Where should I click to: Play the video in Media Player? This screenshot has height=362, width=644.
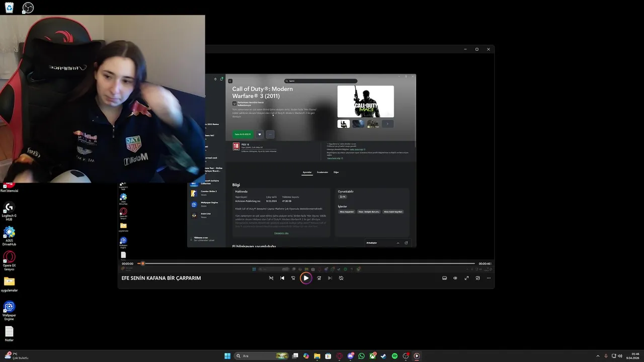[306, 278]
